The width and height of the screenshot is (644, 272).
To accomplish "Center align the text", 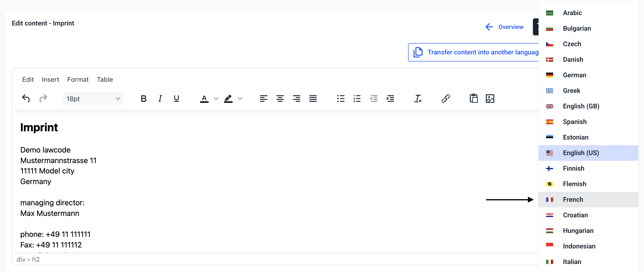I will point(280,98).
